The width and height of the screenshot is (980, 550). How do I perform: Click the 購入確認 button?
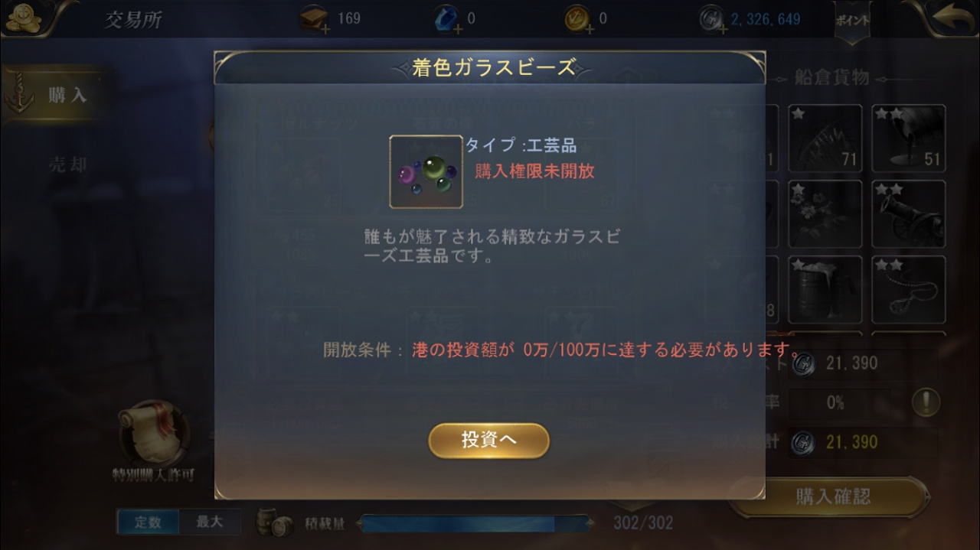tap(832, 497)
